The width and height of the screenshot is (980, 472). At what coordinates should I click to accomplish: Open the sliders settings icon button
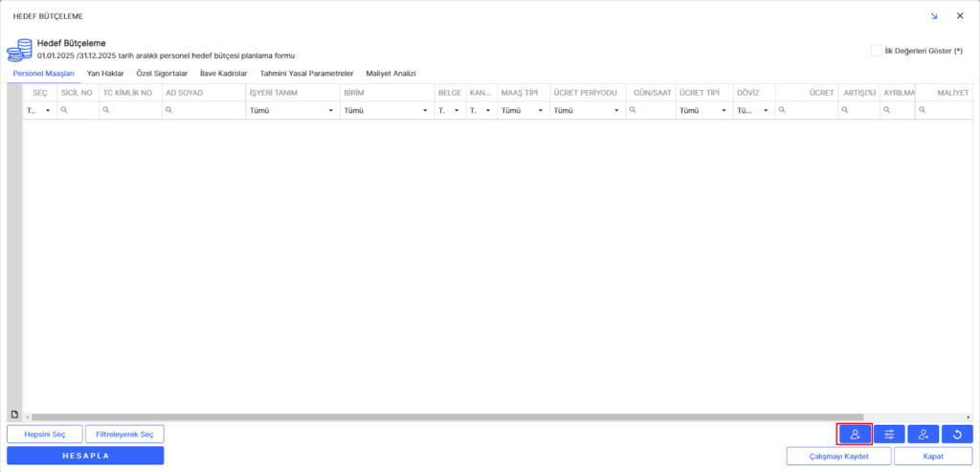click(889, 435)
